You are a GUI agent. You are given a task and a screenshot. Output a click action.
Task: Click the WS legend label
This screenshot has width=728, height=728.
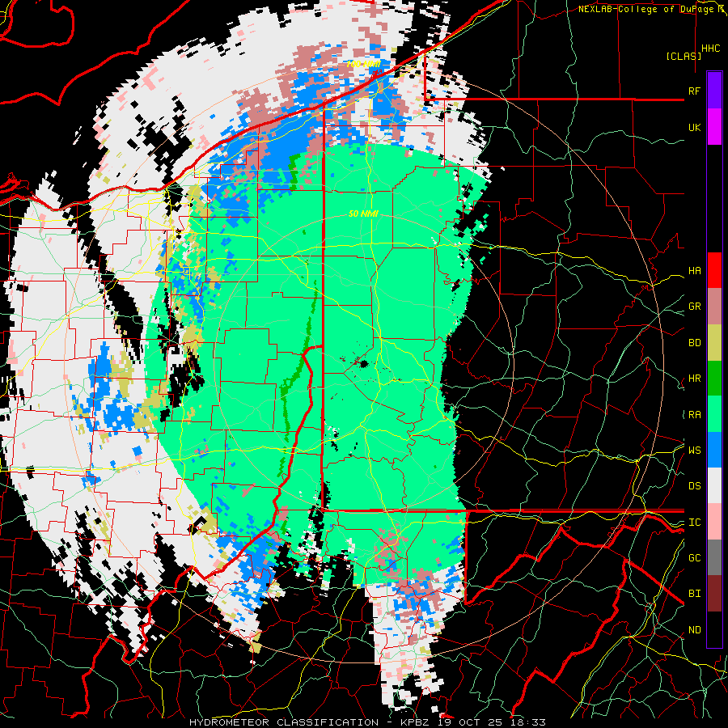click(695, 450)
